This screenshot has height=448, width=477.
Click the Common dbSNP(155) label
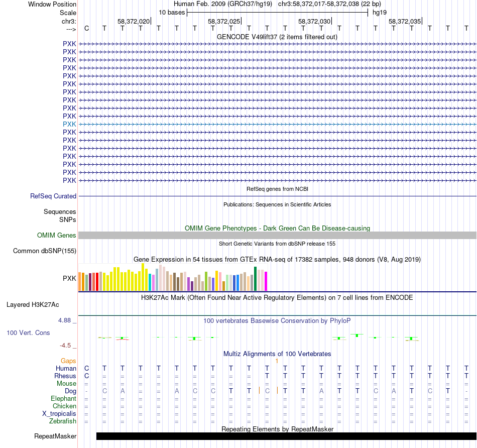pos(44,251)
